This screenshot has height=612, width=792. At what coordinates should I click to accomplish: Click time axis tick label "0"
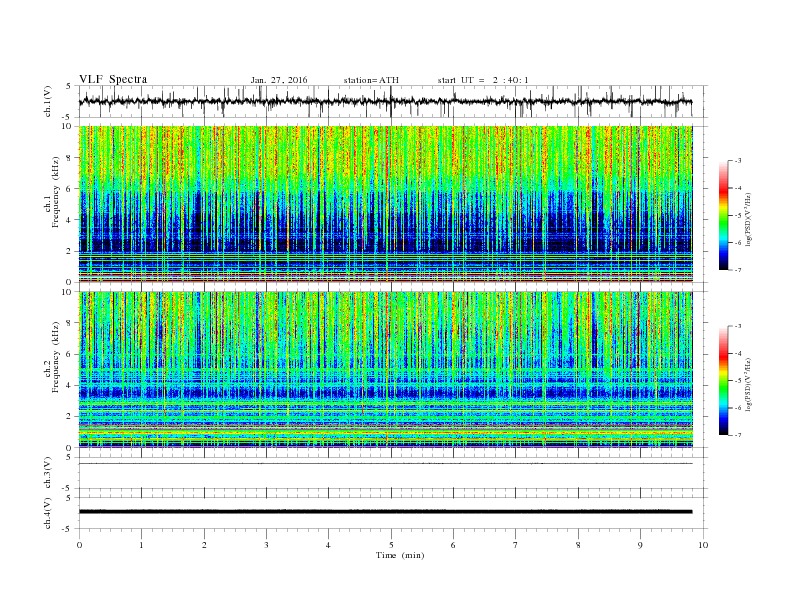point(79,545)
